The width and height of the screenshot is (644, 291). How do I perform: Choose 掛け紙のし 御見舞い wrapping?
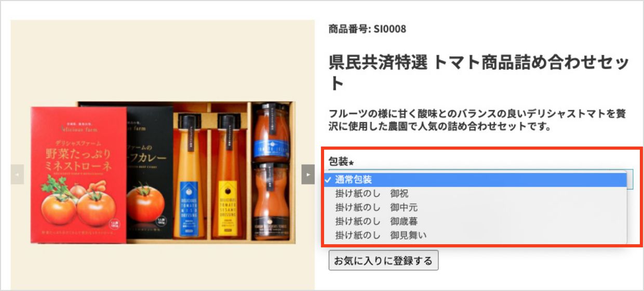point(475,235)
